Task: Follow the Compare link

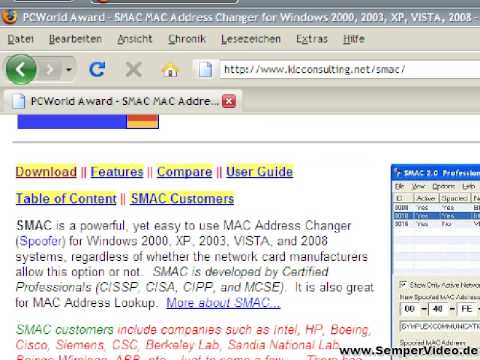Action: 184,172
